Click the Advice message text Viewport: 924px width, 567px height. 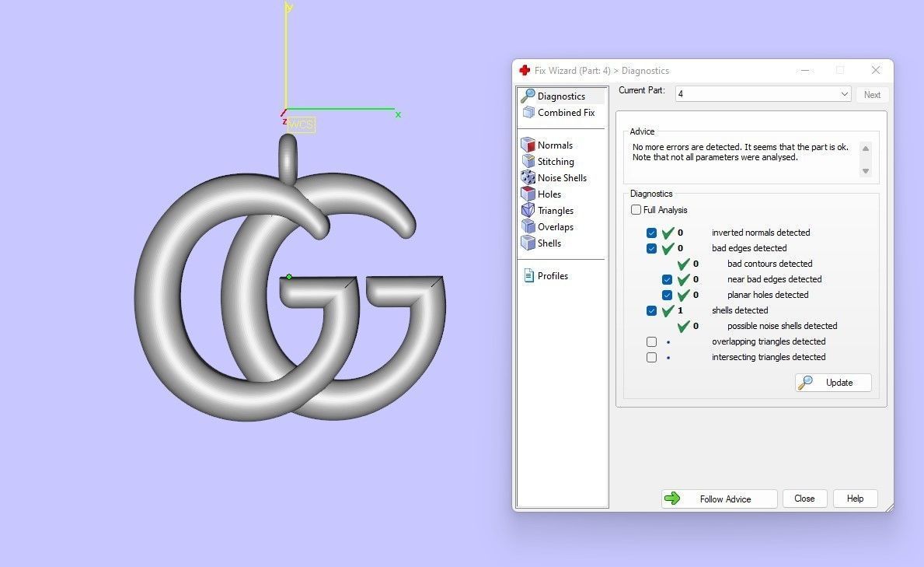tap(740, 152)
